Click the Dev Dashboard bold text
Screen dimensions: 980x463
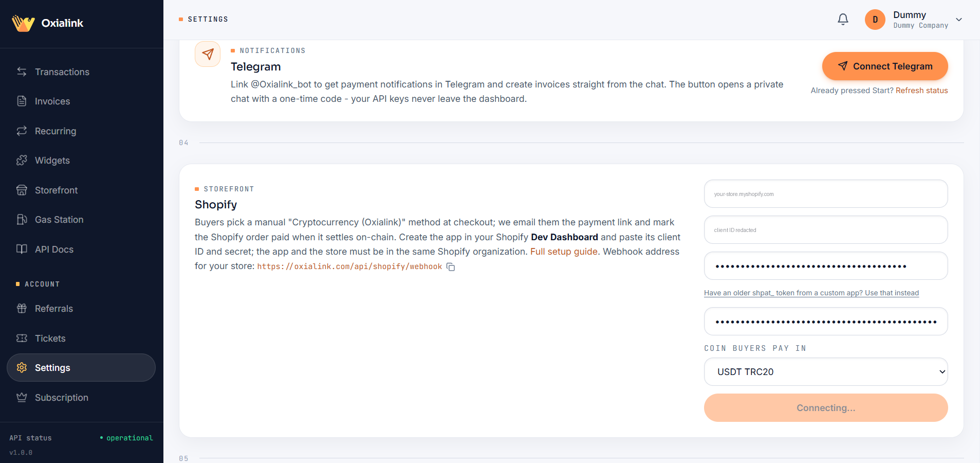[564, 237]
